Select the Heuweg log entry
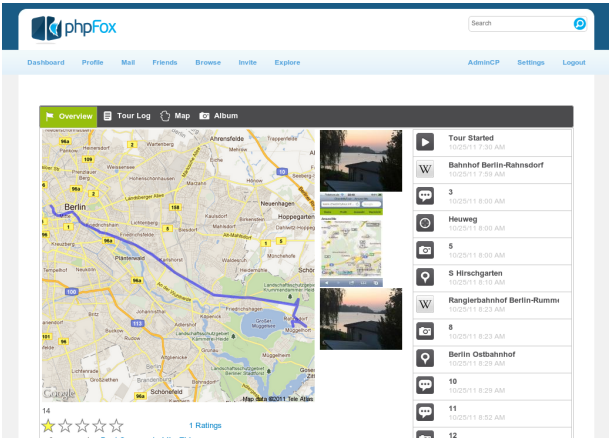The image size is (611, 439). [492, 224]
